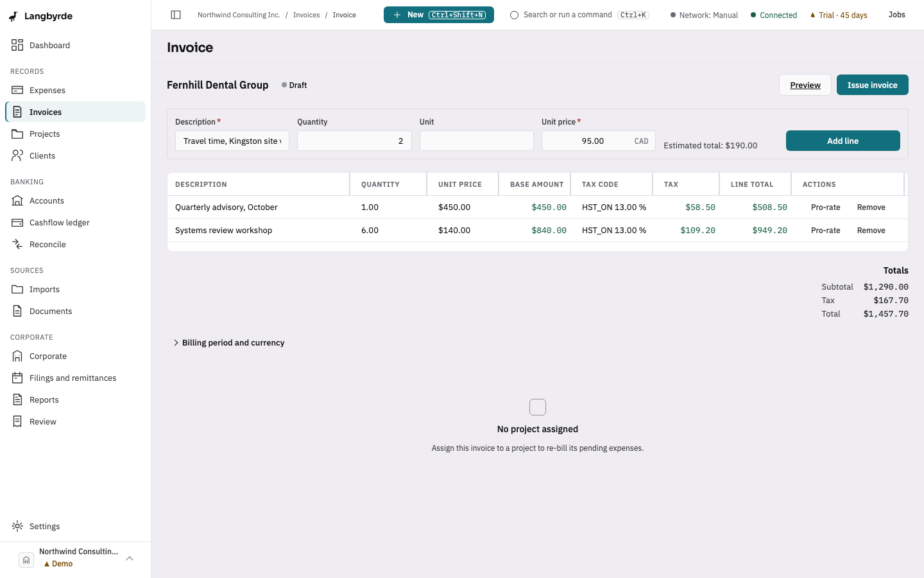
Task: Pro-rate the Systems review workshop line
Action: coord(826,231)
